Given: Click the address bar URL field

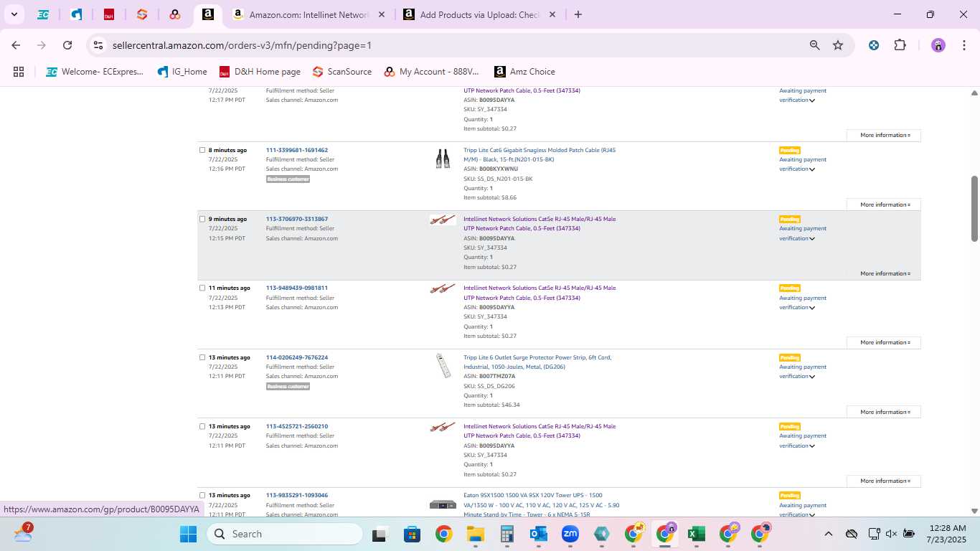Looking at the screenshot, I should coord(452,45).
